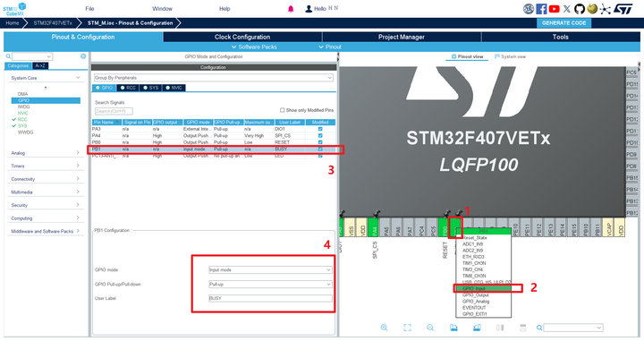
Task: Open the ST logo link
Action: tap(623, 9)
